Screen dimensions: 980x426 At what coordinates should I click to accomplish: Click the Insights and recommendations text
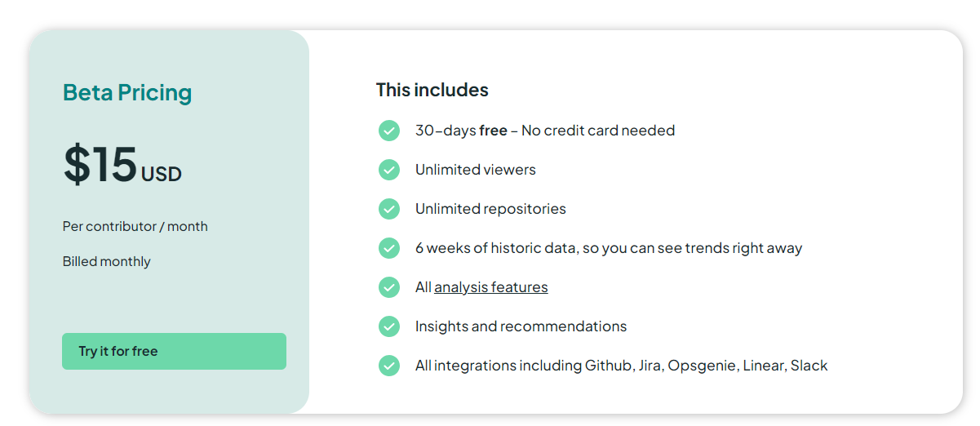[x=521, y=326]
